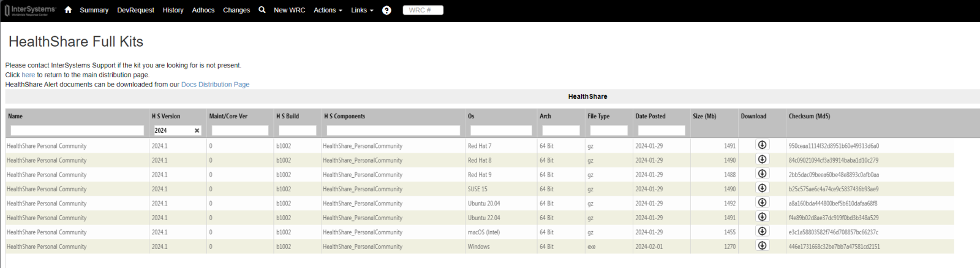Open the help question mark icon
This screenshot has width=980, height=268.
coord(386,10)
